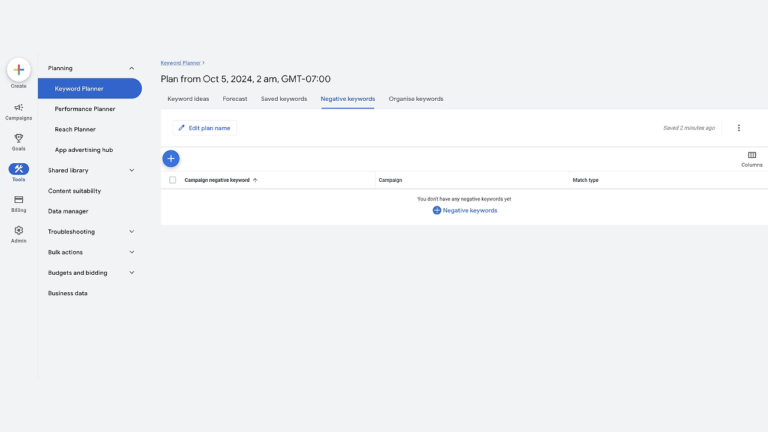Open the Organise keywords tab
Image resolution: width=768 pixels, height=432 pixels.
point(416,99)
